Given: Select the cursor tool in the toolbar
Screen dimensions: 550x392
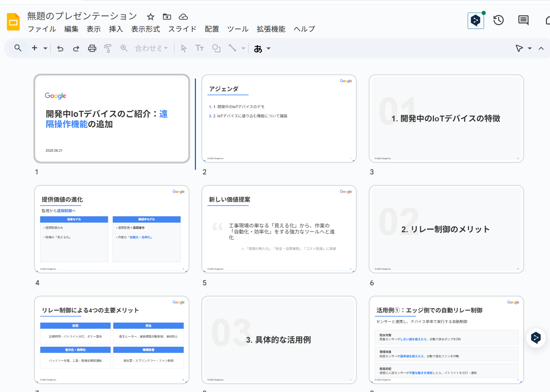Looking at the screenshot, I should coord(183,48).
